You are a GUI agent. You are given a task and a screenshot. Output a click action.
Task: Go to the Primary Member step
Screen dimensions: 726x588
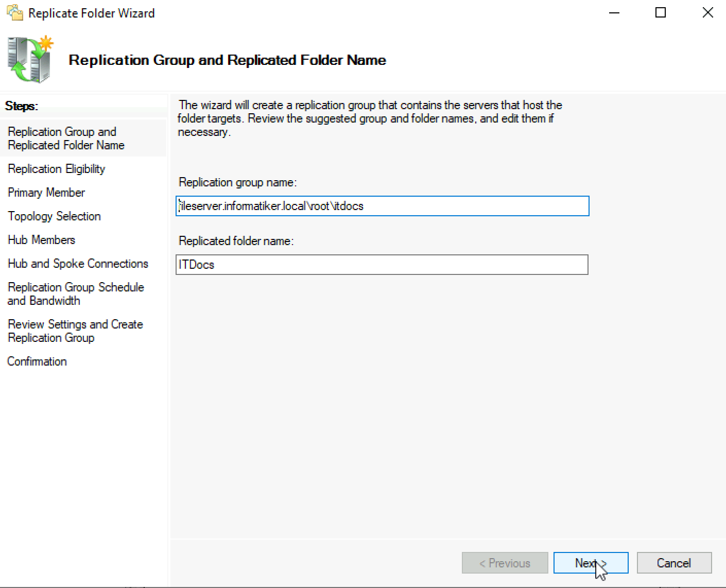(46, 193)
